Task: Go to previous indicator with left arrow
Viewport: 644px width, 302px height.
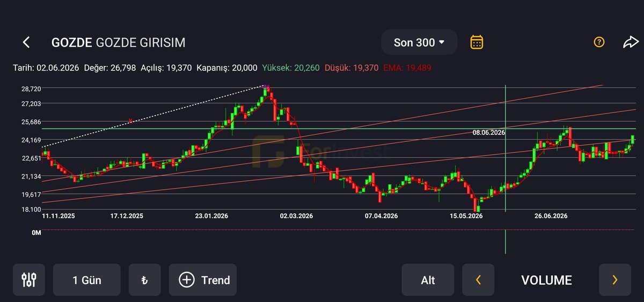Action: [478, 279]
